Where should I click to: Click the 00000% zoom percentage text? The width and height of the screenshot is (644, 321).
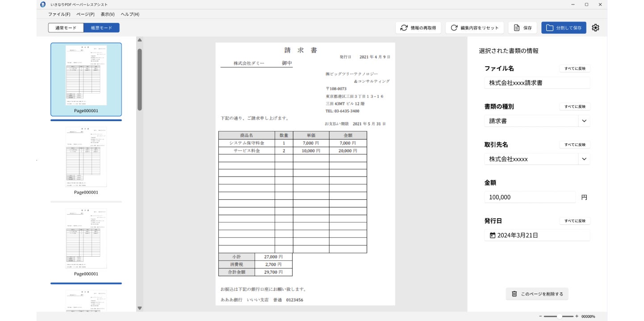click(x=588, y=316)
